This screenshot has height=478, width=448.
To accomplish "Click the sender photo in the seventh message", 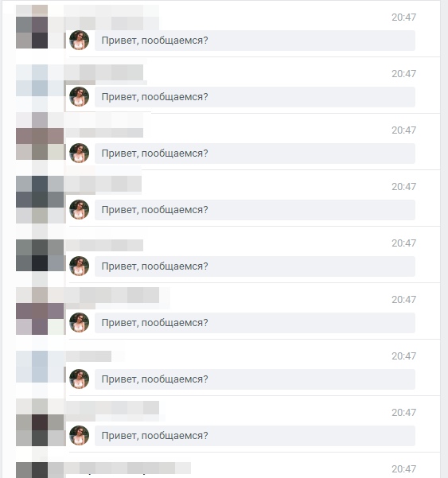I will pos(80,379).
